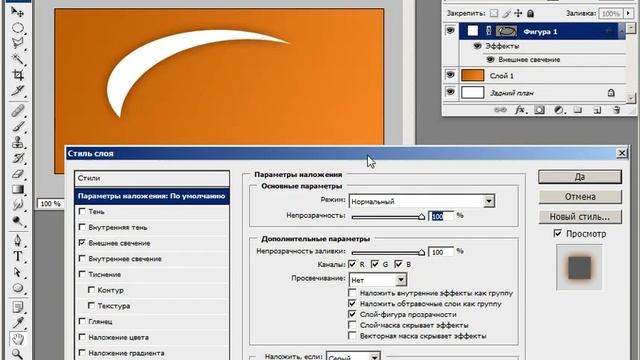Click the Отмена button
The image size is (640, 360).
[x=580, y=197]
